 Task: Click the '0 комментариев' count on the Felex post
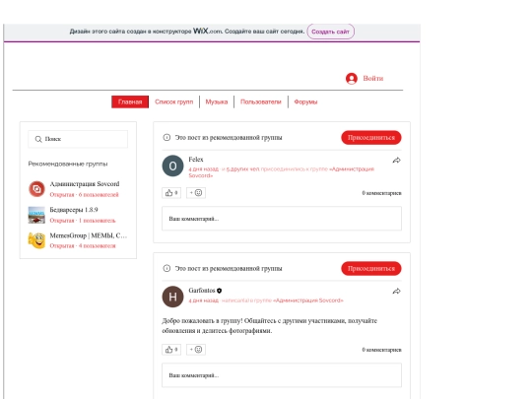point(381,193)
